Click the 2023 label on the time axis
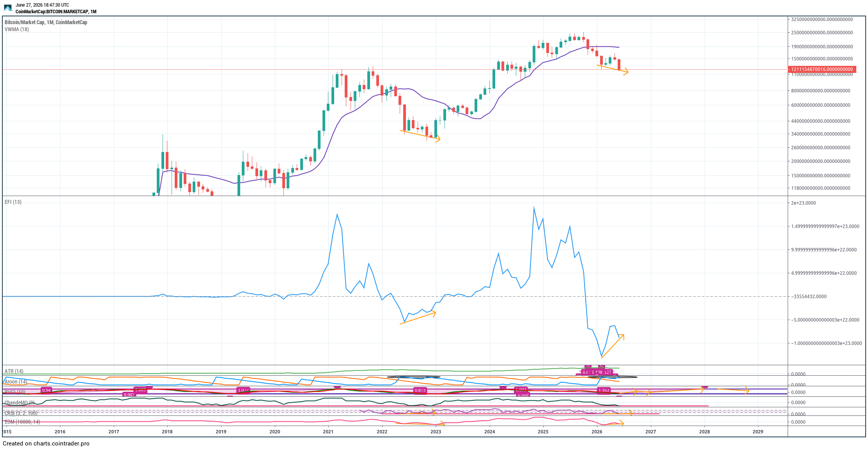Screen dimensions: 868x449 pos(436,431)
